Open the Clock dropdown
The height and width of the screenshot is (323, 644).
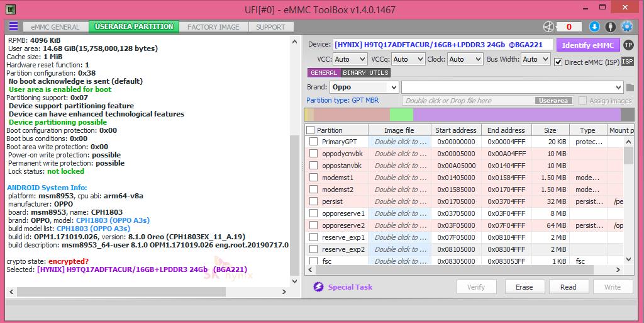[x=465, y=59]
